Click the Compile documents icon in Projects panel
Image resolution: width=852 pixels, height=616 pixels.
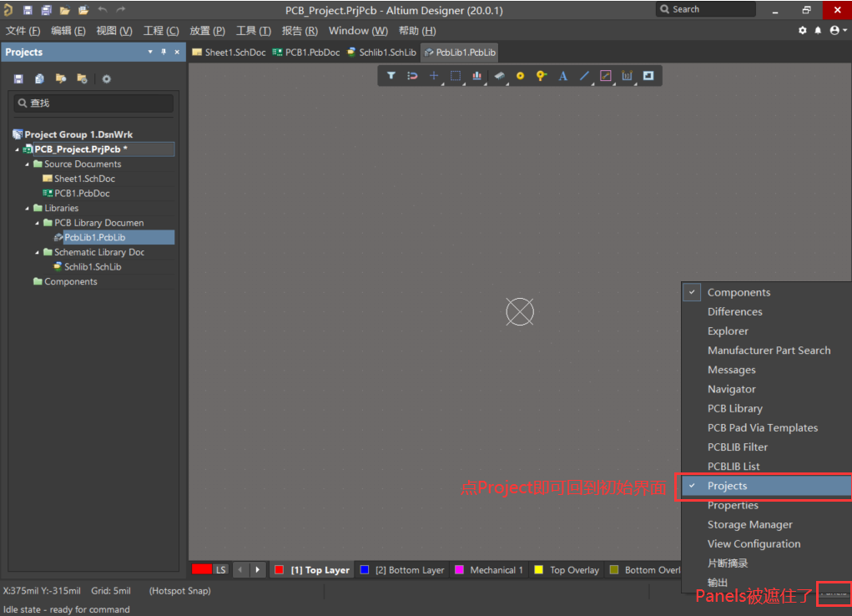(x=40, y=78)
